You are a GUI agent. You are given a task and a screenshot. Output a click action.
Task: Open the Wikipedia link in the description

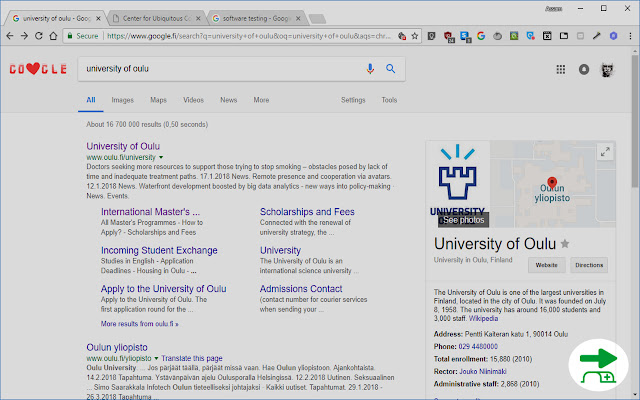(483, 318)
